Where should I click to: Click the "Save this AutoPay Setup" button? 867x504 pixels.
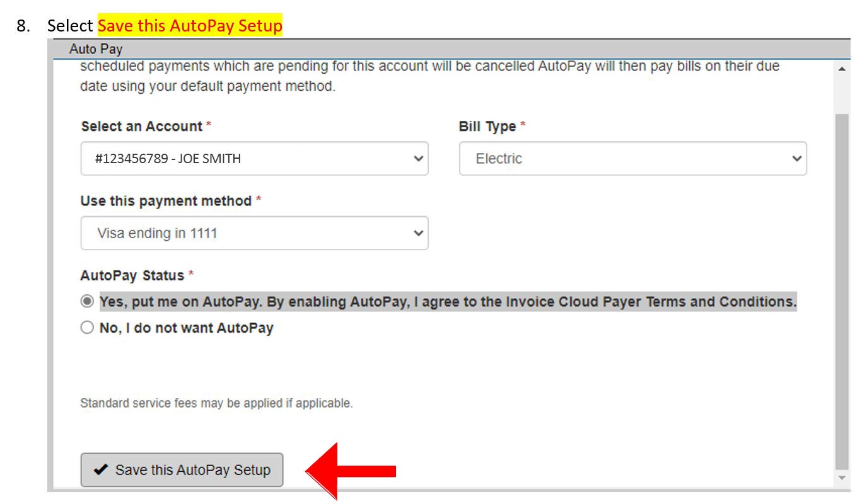tap(182, 469)
